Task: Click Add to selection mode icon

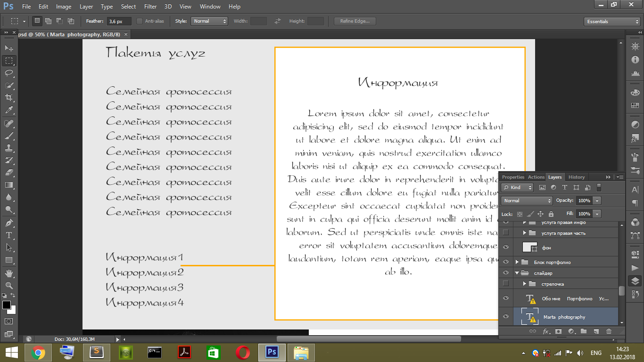Action: [x=48, y=21]
